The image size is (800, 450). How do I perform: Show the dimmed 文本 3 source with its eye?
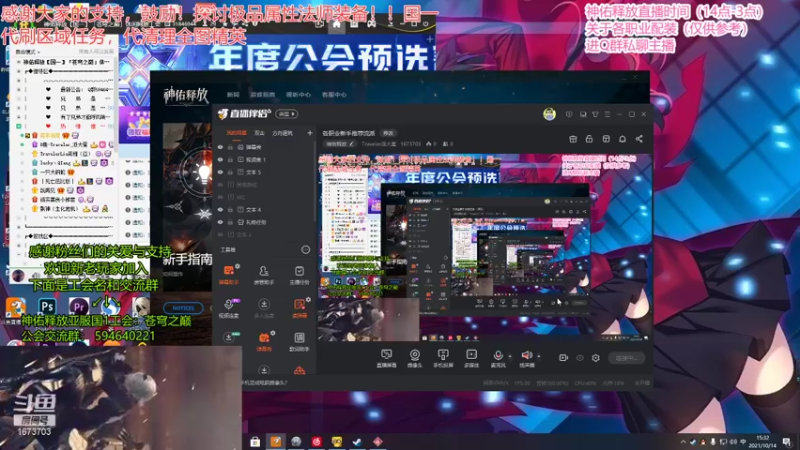point(220,235)
